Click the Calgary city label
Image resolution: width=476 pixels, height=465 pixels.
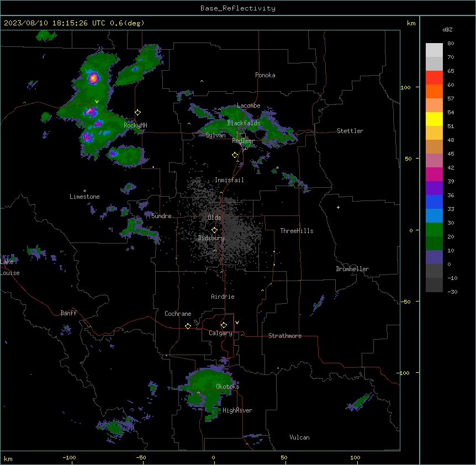[220, 333]
